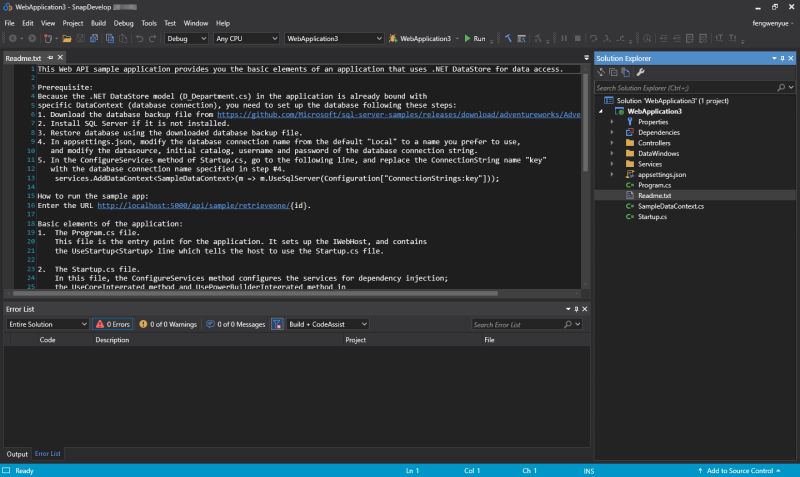
Task: Toggle the 0 Errors filter
Action: click(x=113, y=324)
